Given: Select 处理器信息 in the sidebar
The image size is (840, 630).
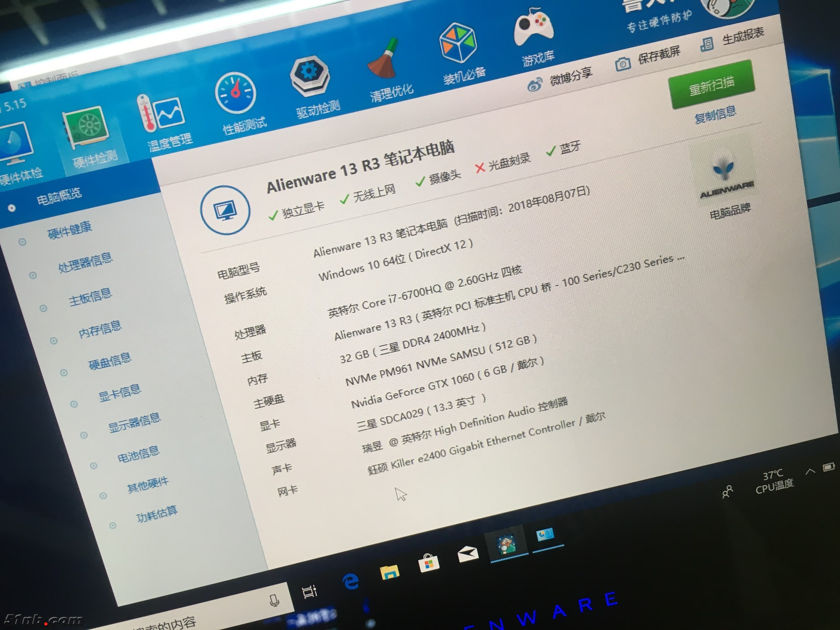Looking at the screenshot, I should [85, 262].
